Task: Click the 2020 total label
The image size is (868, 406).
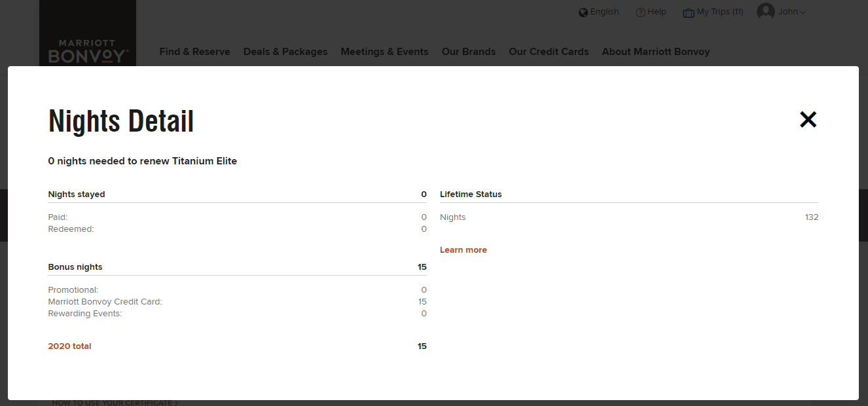Action: coord(69,346)
